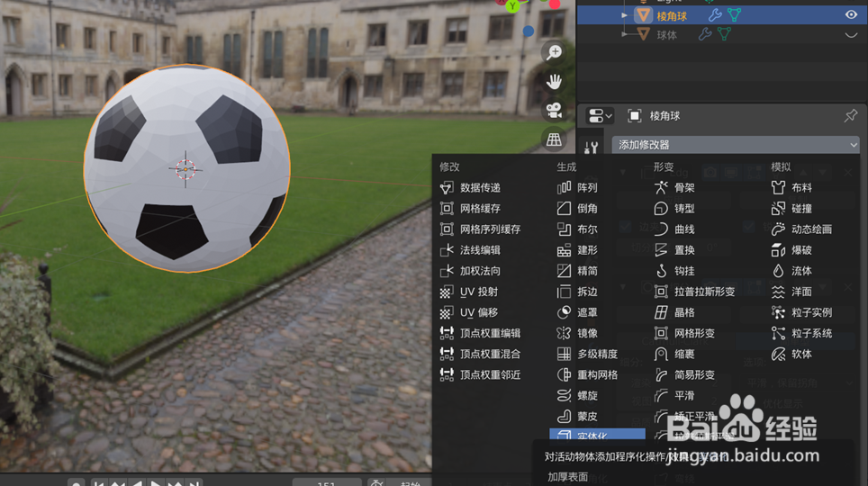Select 棱角球 in the outliner

pos(672,16)
